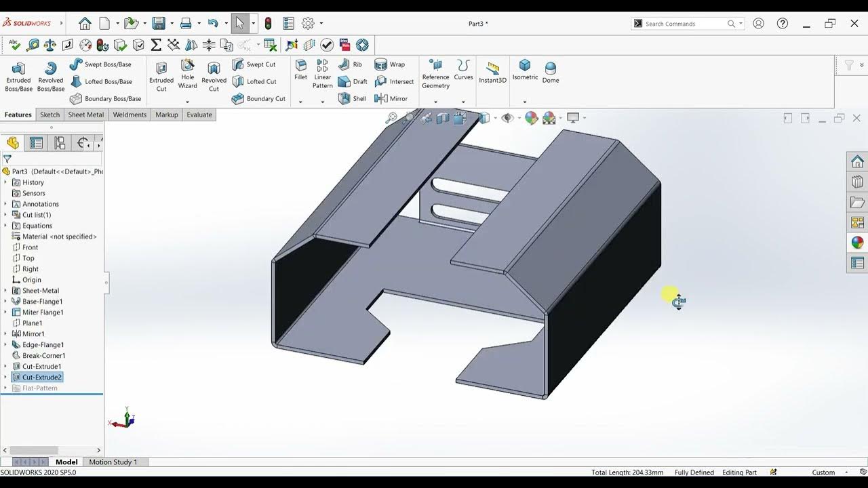
Task: Switch to the Weldments tab
Action: point(130,115)
